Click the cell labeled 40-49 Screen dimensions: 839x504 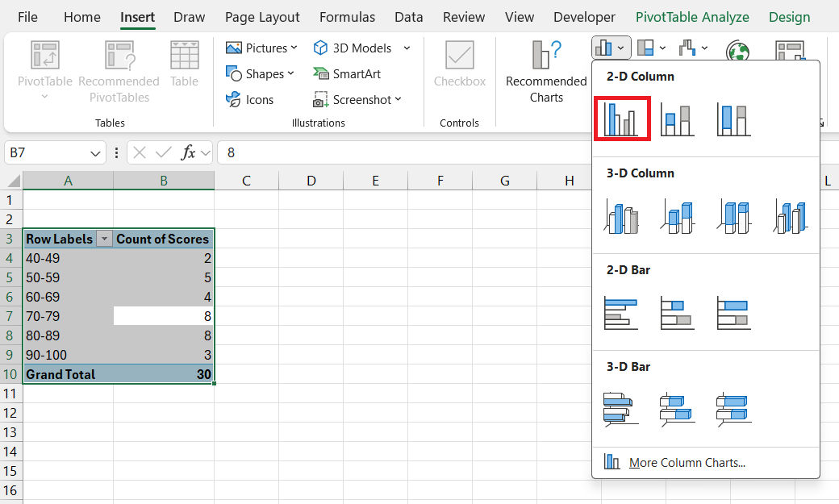68,258
